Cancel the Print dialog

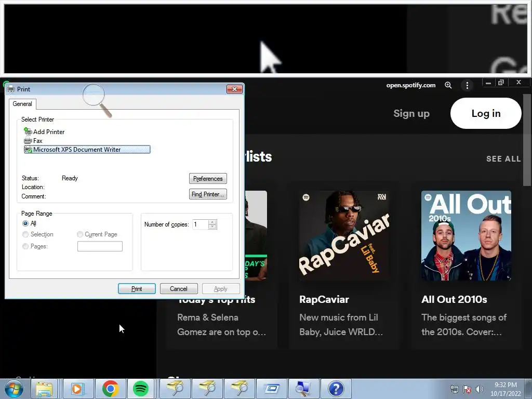coord(179,289)
